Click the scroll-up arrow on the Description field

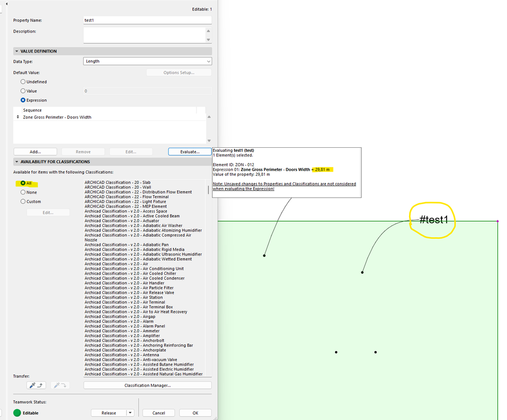[x=208, y=30]
